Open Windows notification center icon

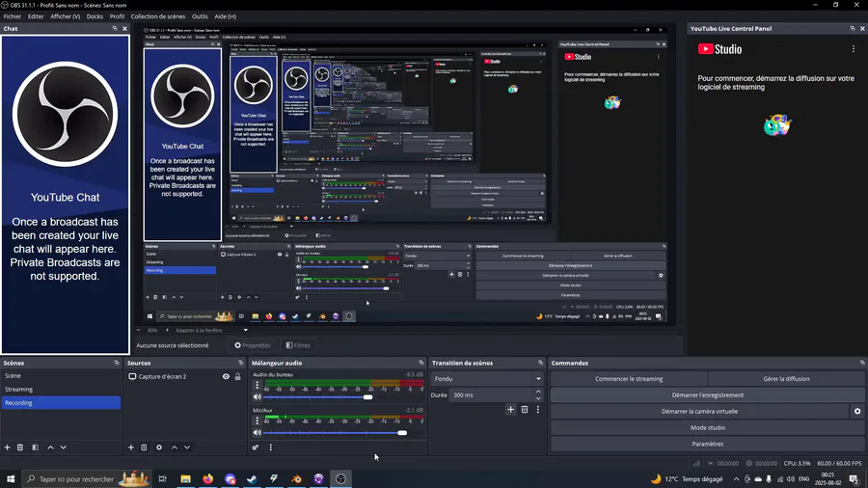pyautogui.click(x=854, y=479)
